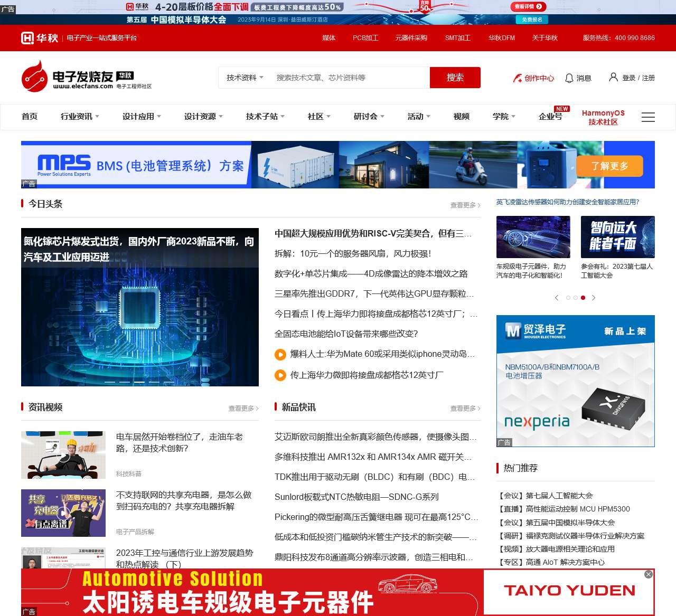Open the 共享充电器 video thumbnail
676x616 pixels.
coord(63,513)
